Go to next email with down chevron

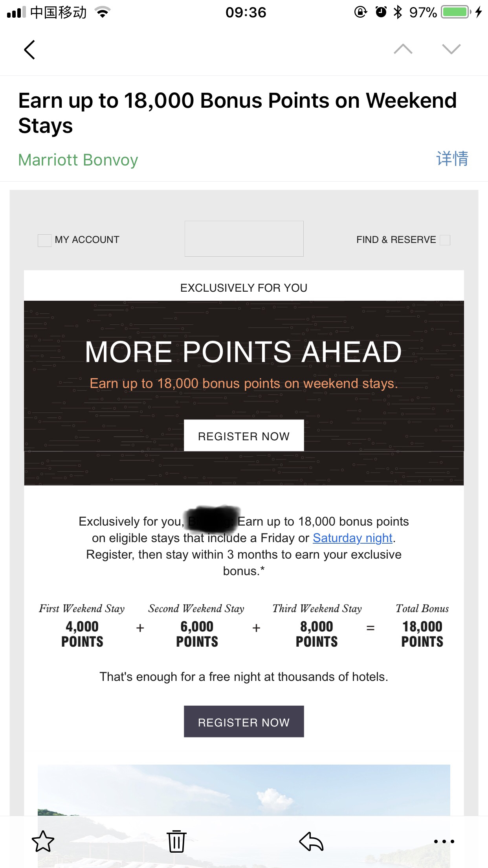tap(451, 49)
